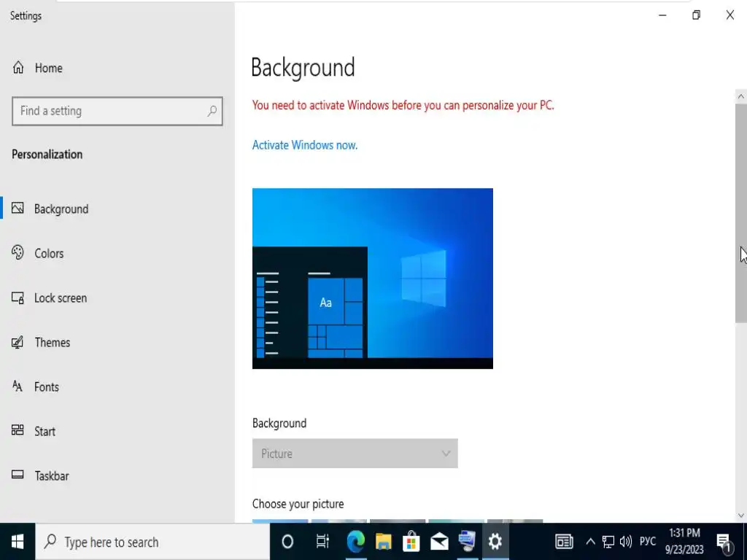Image resolution: width=747 pixels, height=560 pixels.
Task: Open the Action Center notifications icon
Action: point(724,542)
